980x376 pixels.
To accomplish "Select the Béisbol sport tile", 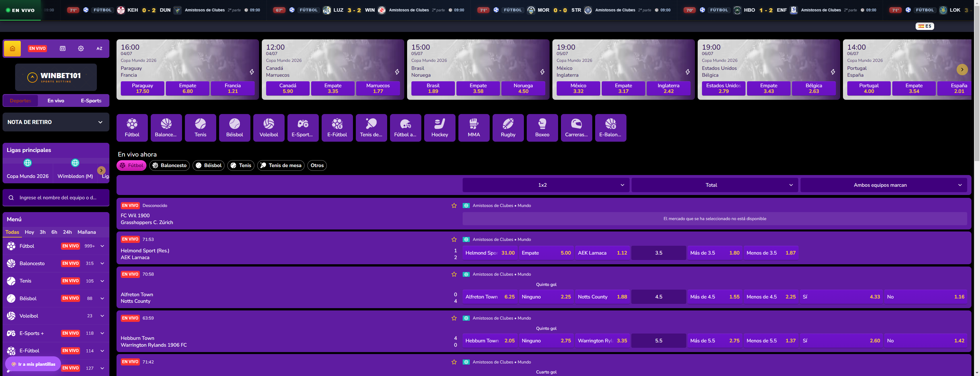I will 235,128.
